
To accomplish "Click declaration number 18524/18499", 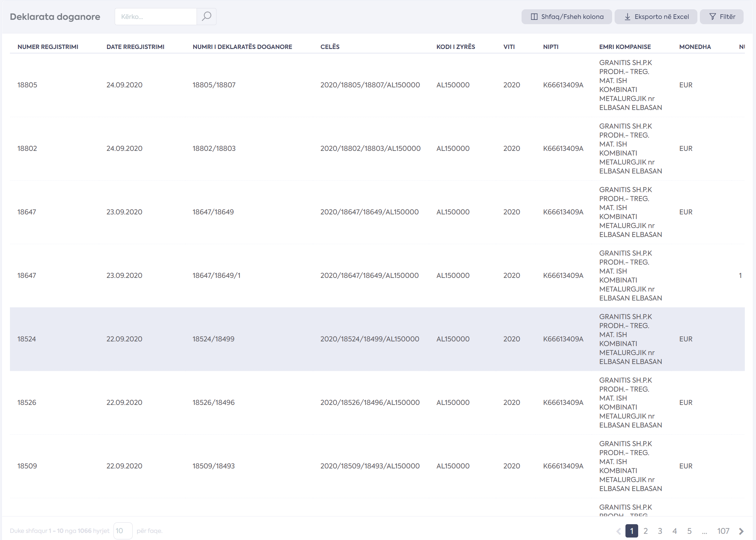I will 213,339.
